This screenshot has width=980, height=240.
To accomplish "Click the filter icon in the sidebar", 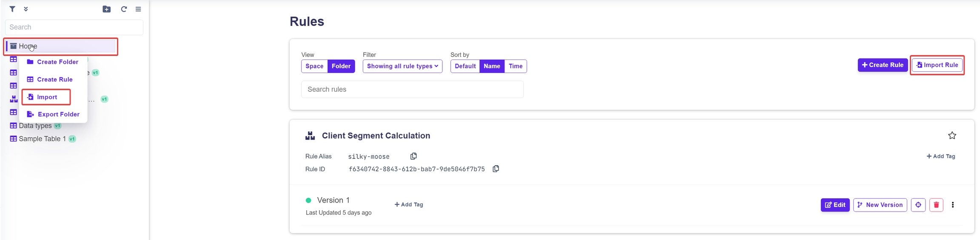I will (x=12, y=9).
